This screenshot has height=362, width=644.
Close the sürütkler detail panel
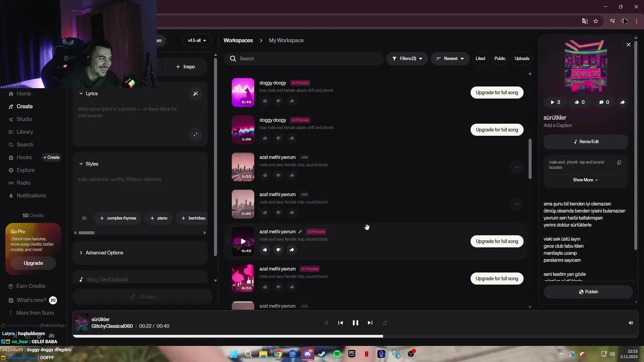click(x=628, y=45)
